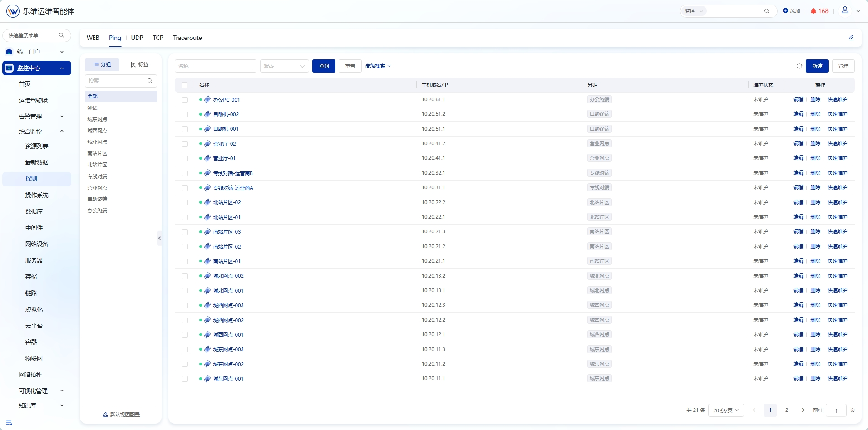Click the refresh icon beside 新建
The width and height of the screenshot is (868, 430).
click(x=799, y=66)
